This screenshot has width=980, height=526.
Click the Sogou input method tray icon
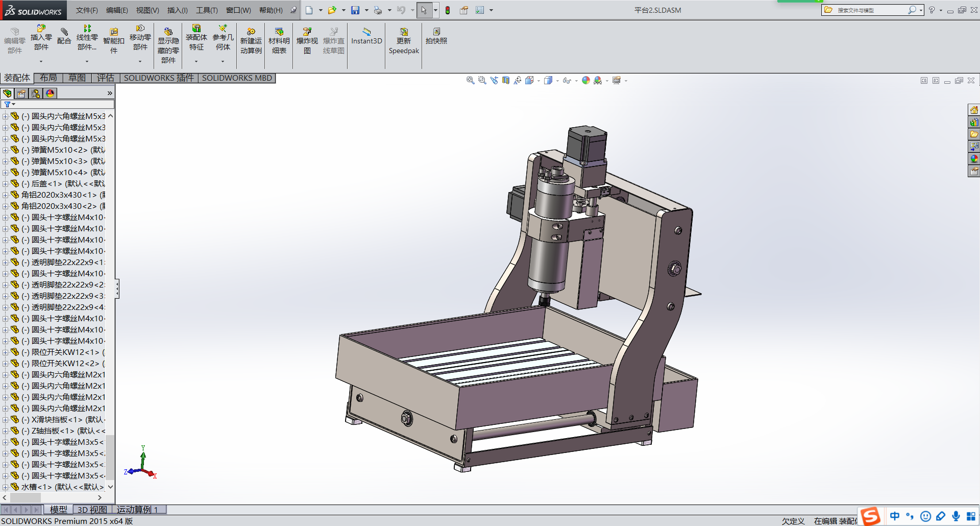[x=871, y=516]
